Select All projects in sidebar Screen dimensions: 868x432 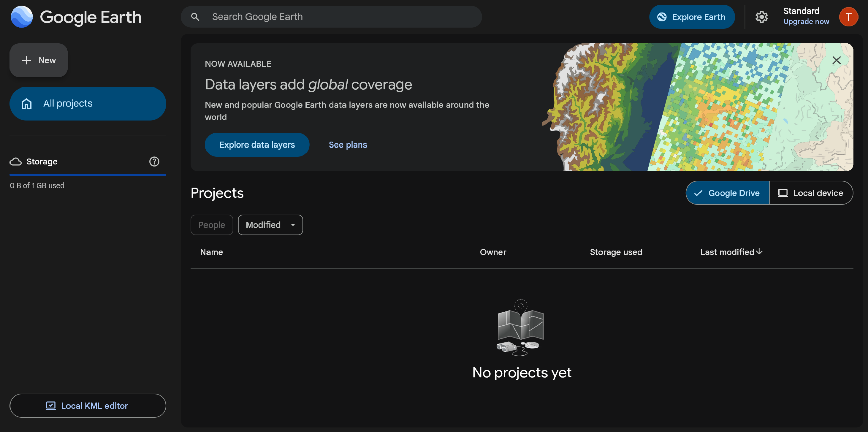coord(88,103)
